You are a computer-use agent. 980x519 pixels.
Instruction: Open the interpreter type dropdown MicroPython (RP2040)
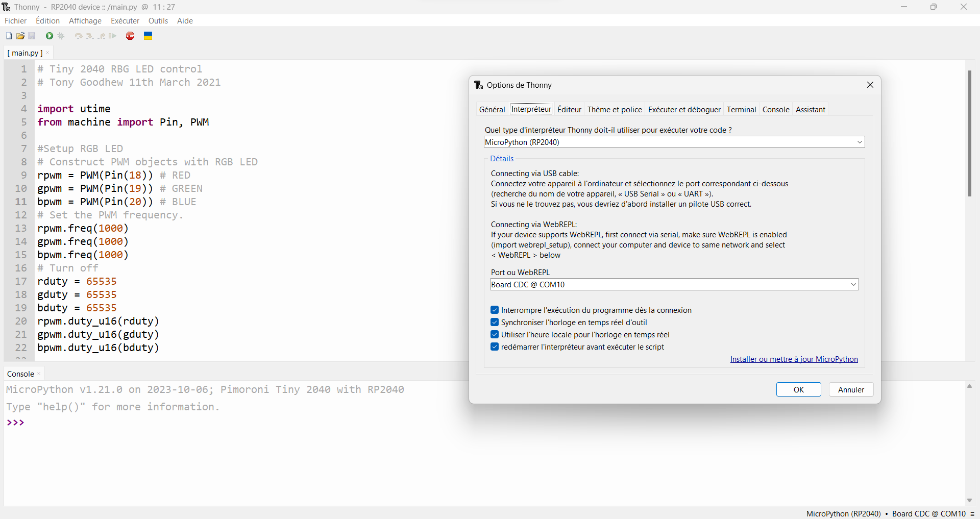click(674, 142)
